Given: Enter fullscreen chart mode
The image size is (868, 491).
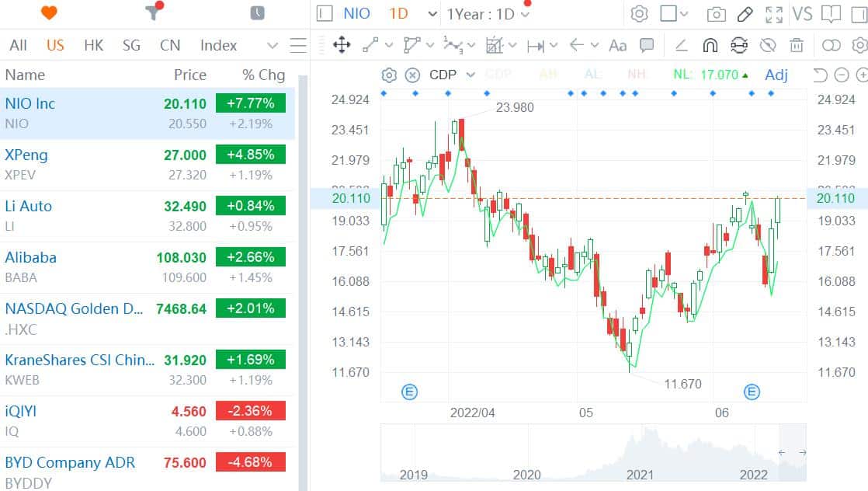Looking at the screenshot, I should tap(774, 13).
